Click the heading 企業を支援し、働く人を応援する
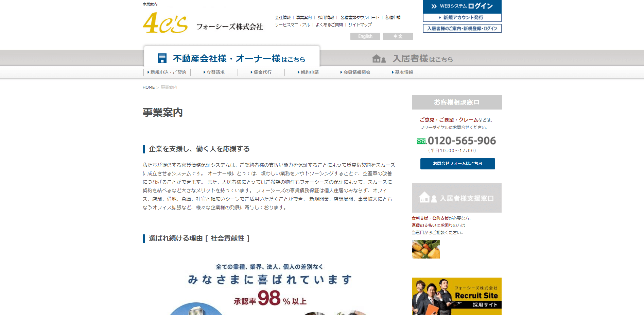This screenshot has height=315, width=644. [x=199, y=149]
